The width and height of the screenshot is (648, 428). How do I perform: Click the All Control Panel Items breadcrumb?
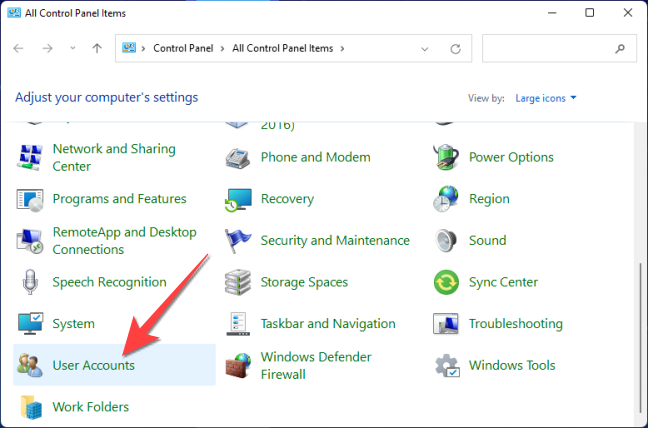[284, 48]
